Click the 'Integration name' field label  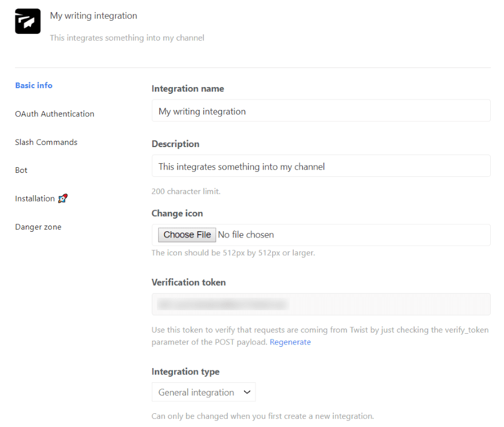coord(188,89)
